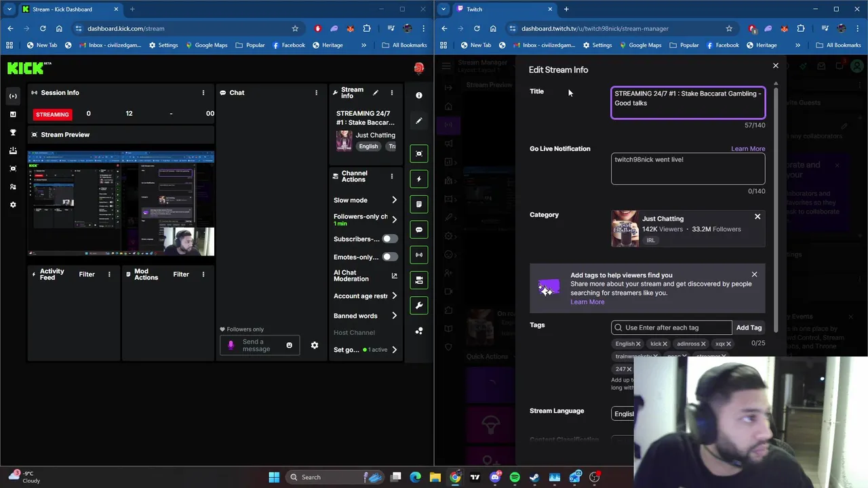Open Heritage bookmark in Twitch window

762,45
